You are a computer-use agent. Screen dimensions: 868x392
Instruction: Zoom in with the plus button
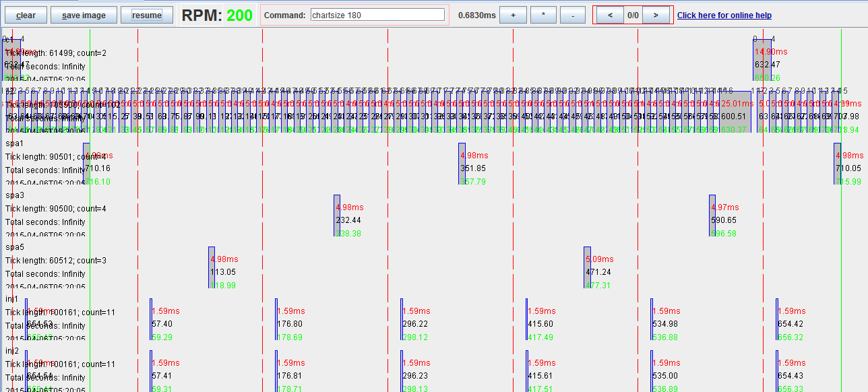(514, 15)
